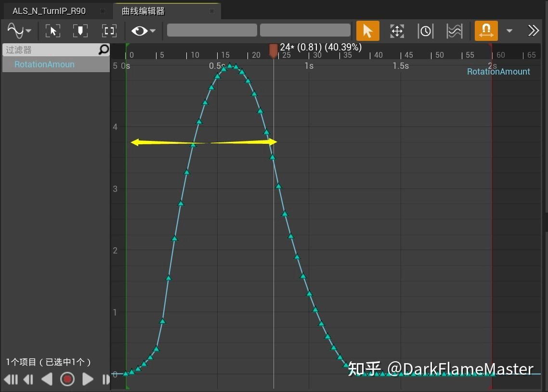Open the curve options wave icon
Screen dimensions: 548x392
pyautogui.click(x=15, y=31)
